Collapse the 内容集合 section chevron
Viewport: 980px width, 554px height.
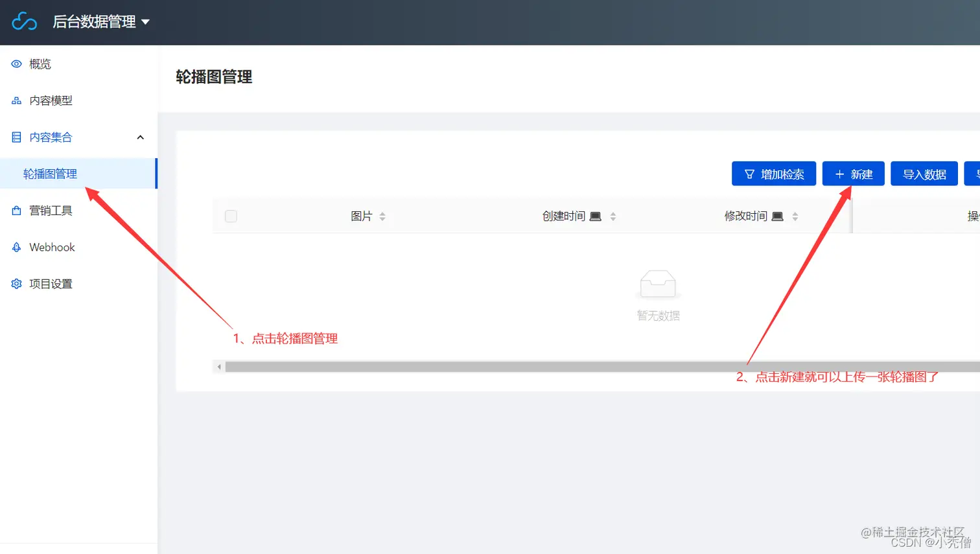[x=140, y=137]
